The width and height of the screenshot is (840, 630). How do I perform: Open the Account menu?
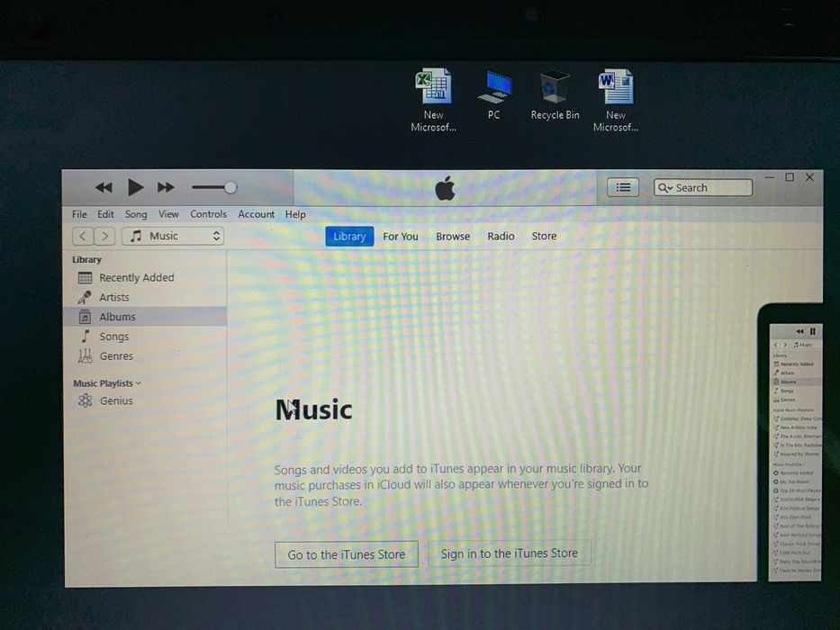(x=256, y=214)
